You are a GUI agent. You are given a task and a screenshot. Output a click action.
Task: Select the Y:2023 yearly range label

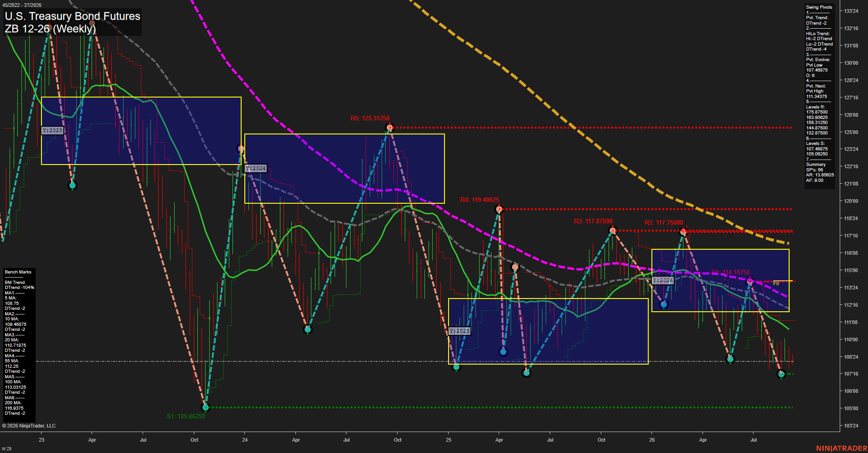click(x=52, y=130)
